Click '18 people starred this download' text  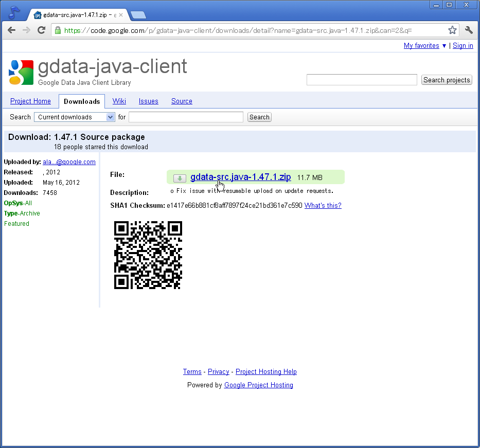[x=101, y=147]
